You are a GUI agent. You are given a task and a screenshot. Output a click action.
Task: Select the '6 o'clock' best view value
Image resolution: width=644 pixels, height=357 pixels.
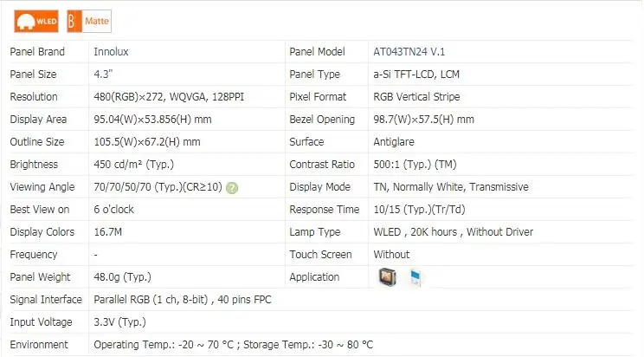113,210
